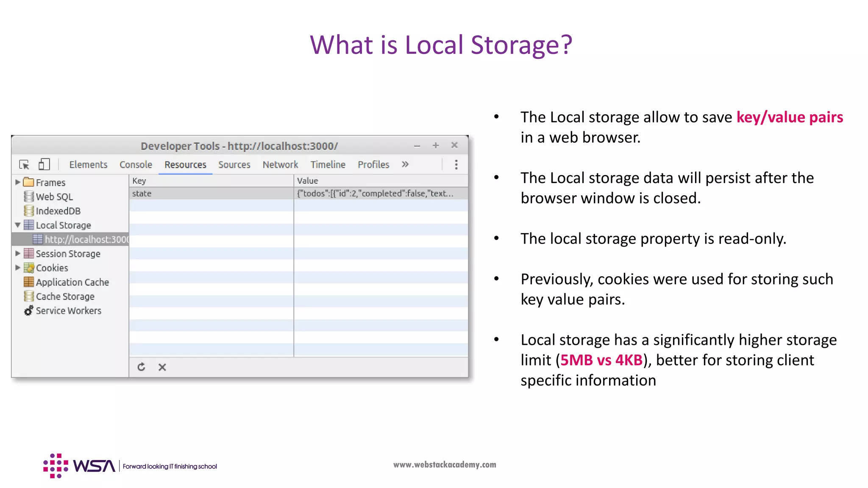Collapse the Local Storage tree node

18,225
